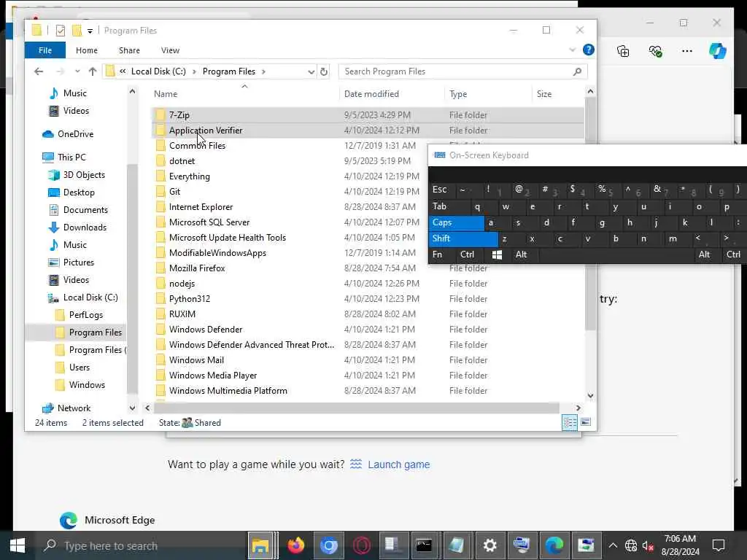This screenshot has height=560, width=747.
Task: Open Pictures in navigation pane
Action: [x=79, y=262]
